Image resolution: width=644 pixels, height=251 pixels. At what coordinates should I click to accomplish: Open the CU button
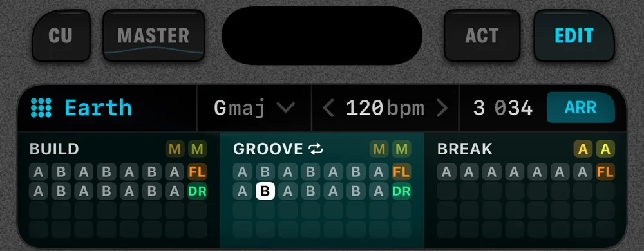[61, 35]
